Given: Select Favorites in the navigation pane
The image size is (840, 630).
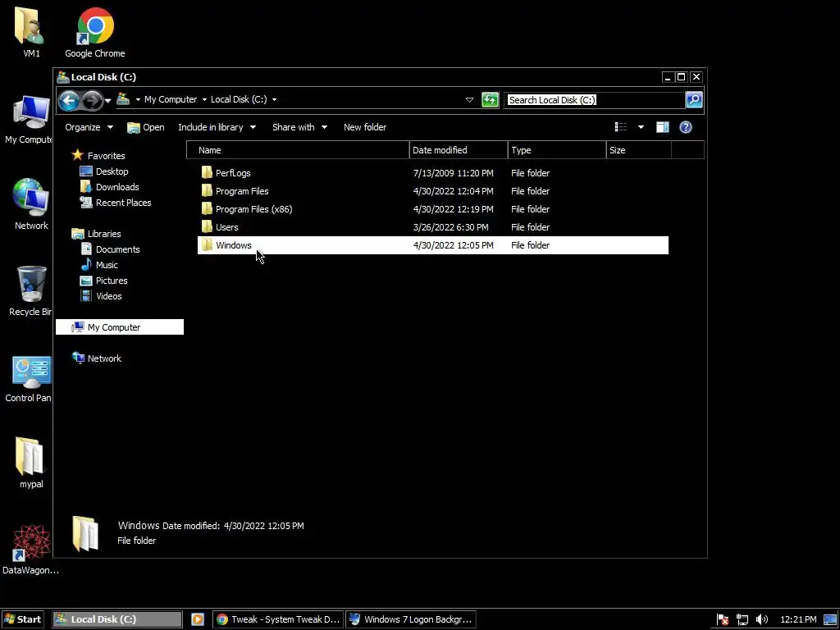Looking at the screenshot, I should click(106, 156).
